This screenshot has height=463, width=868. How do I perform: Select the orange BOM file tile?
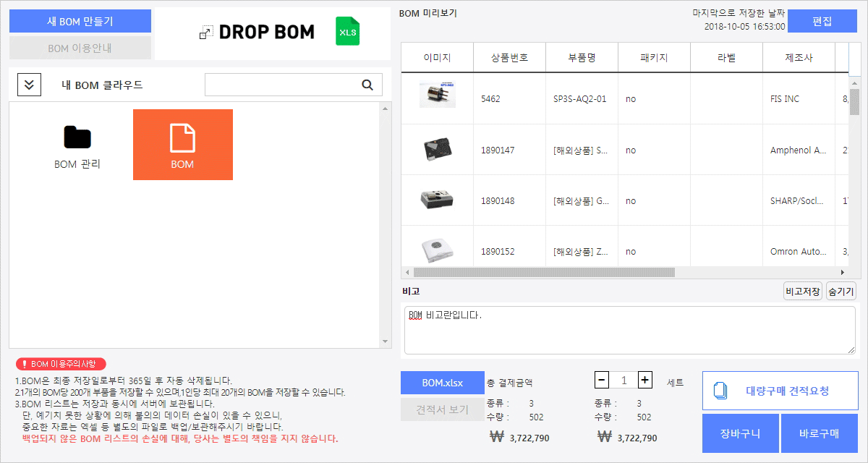(x=182, y=145)
